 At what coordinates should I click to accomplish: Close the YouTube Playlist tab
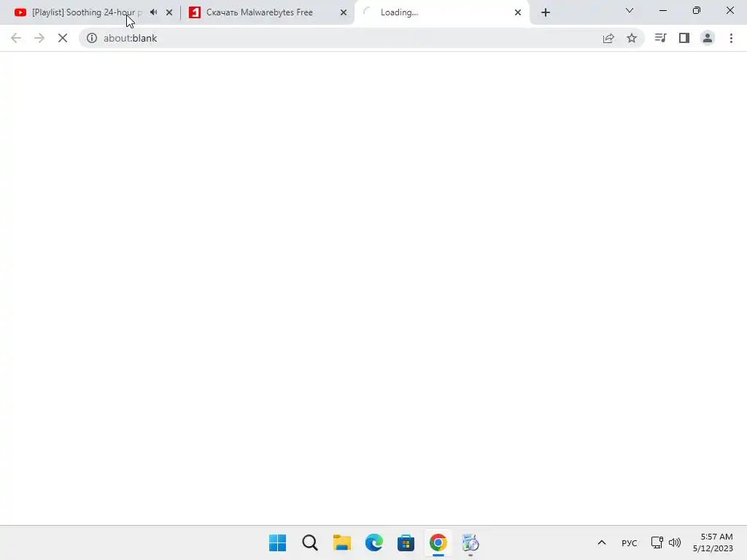(169, 12)
